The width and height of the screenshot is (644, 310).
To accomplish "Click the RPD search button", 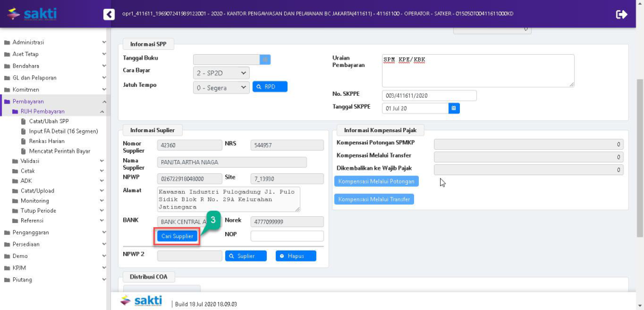I will [270, 87].
